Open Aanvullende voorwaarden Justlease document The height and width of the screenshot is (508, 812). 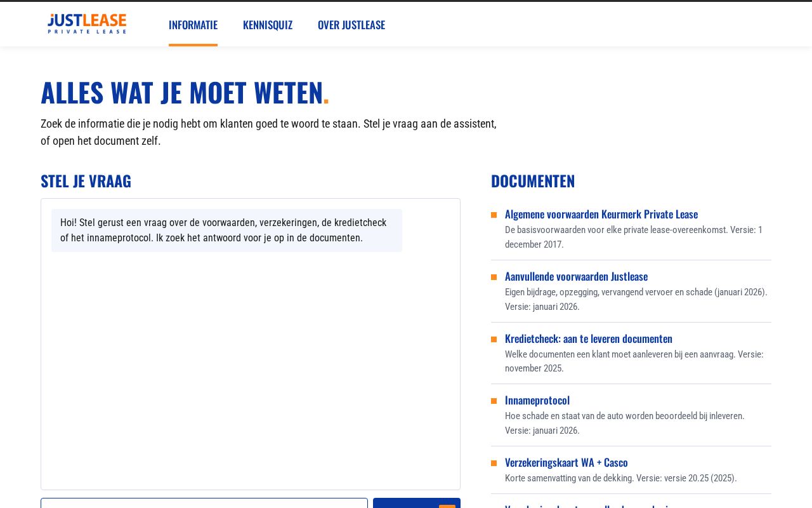coord(576,276)
